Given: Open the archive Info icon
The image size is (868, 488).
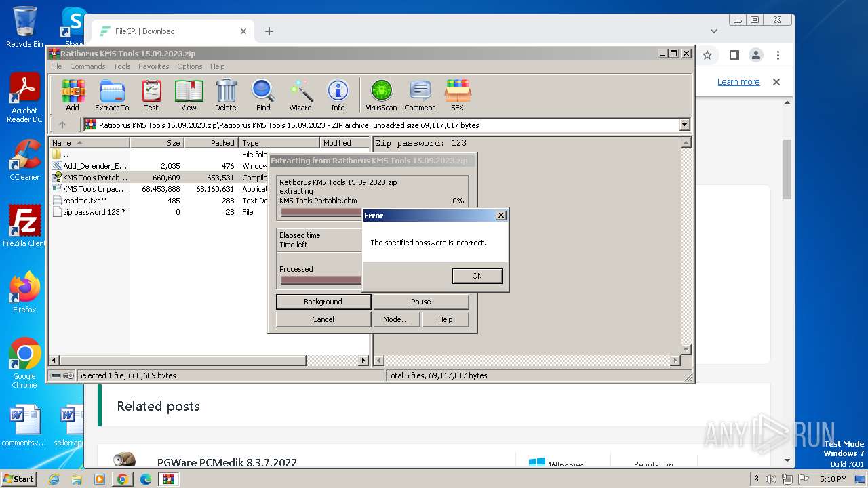Looking at the screenshot, I should 338,95.
